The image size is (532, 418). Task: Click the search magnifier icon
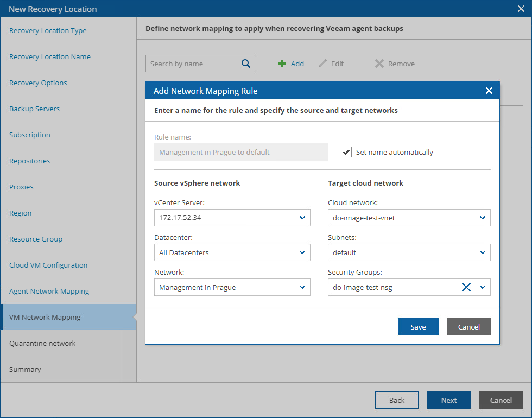(246, 64)
